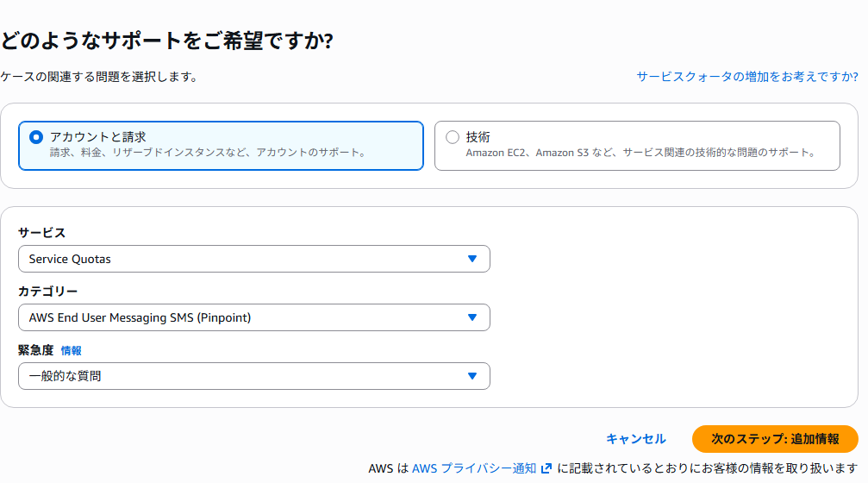Viewport: 868px width, 483px height.
Task: Click the blue arrow in the Service Quotas field
Action: pyautogui.click(x=471, y=259)
